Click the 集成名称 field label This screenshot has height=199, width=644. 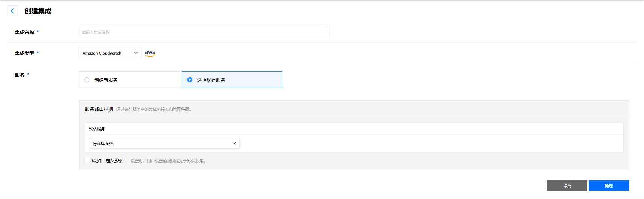(24, 32)
